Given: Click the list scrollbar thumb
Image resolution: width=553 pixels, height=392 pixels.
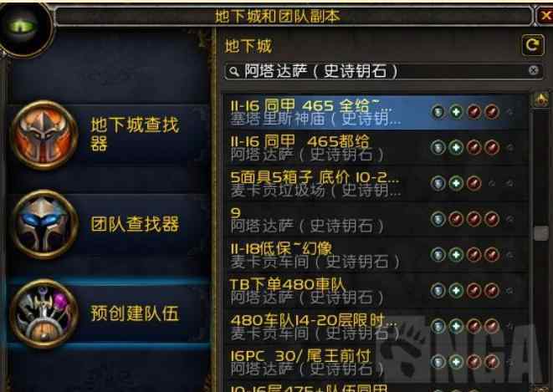Looking at the screenshot, I should point(541,233).
